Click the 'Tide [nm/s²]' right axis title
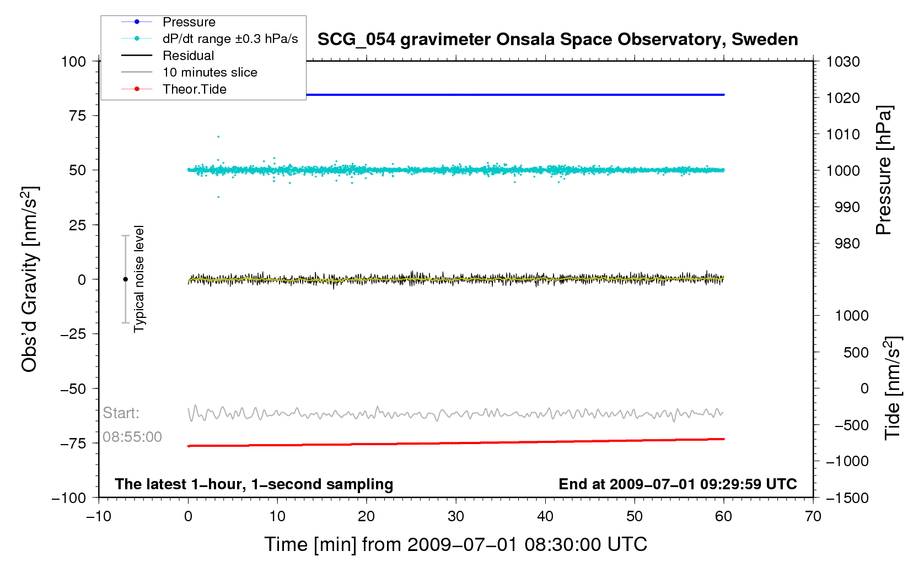The width and height of the screenshot is (924, 562). (892, 388)
